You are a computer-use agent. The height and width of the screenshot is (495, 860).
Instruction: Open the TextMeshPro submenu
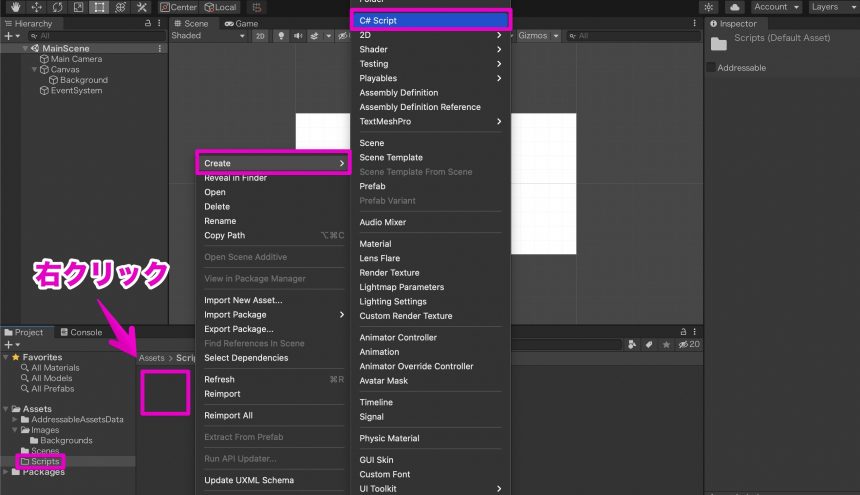pos(431,122)
